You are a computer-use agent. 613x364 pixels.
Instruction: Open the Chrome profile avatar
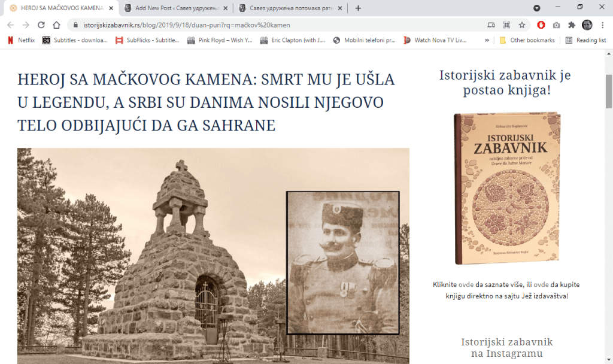(x=587, y=25)
